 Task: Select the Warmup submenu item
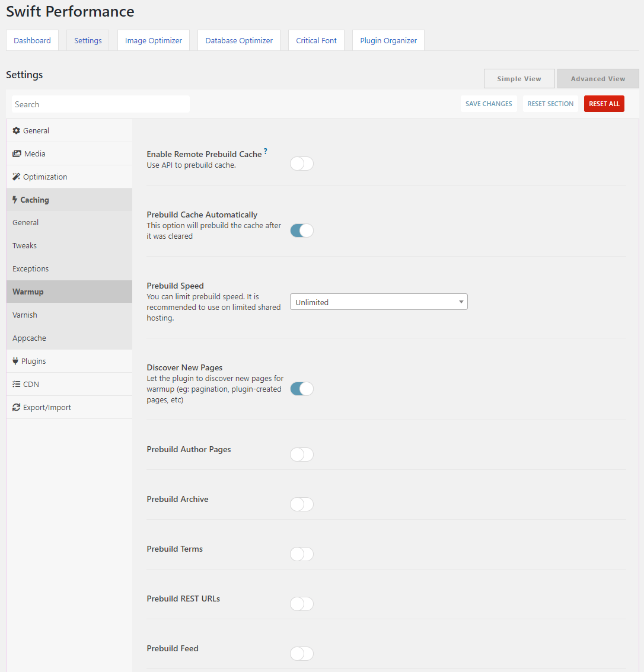click(x=69, y=292)
